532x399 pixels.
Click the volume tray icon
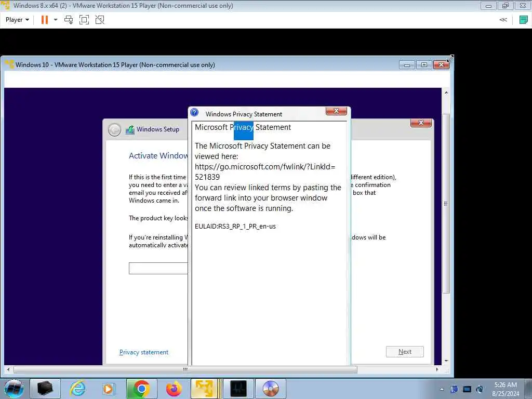(480, 389)
